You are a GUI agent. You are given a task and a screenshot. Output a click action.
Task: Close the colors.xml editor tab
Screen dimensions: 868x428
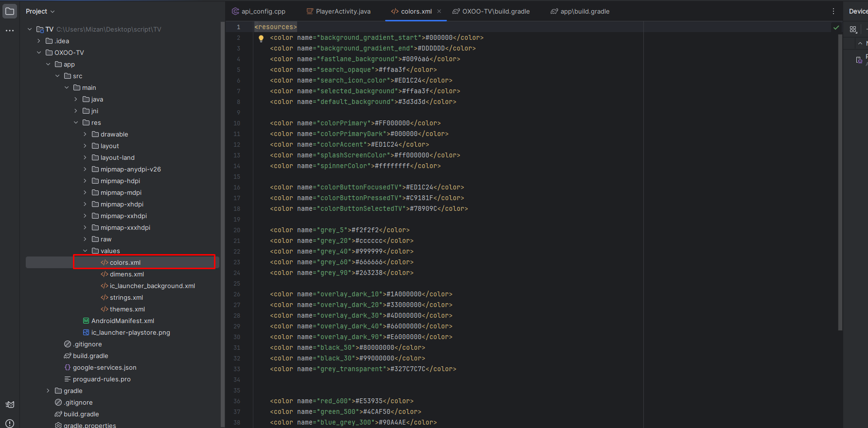point(439,11)
